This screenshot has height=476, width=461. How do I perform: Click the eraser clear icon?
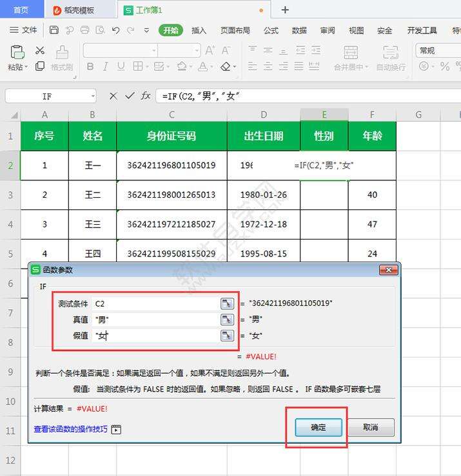pyautogui.click(x=226, y=66)
